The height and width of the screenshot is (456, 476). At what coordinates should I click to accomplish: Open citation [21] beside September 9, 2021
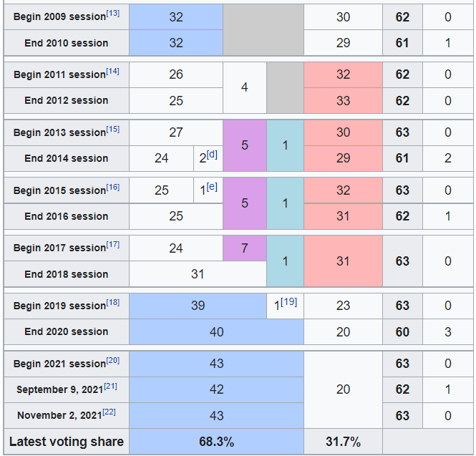[x=110, y=387]
